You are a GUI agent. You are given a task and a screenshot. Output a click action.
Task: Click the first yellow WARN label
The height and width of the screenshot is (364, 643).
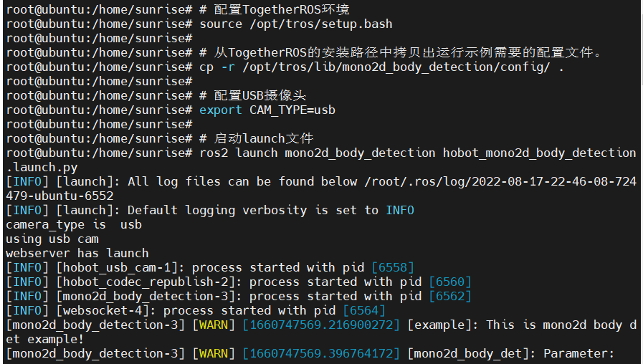[214, 325]
